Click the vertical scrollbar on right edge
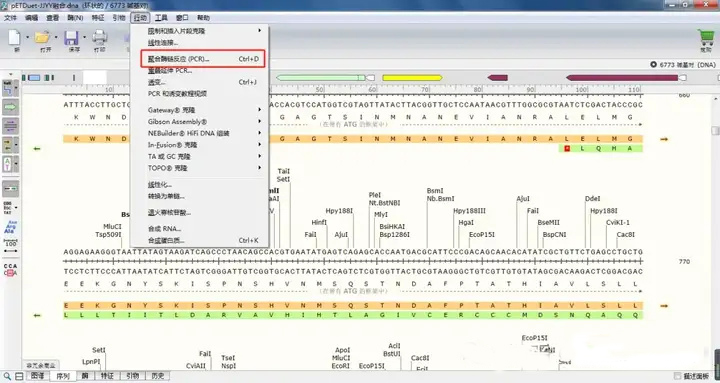Viewport: 720px width, 383px height. click(x=715, y=230)
